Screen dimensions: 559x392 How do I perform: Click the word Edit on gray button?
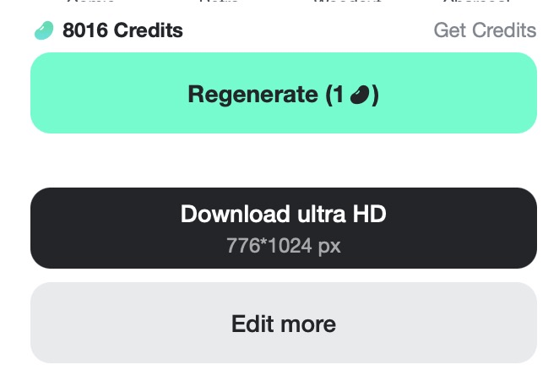[x=253, y=324]
